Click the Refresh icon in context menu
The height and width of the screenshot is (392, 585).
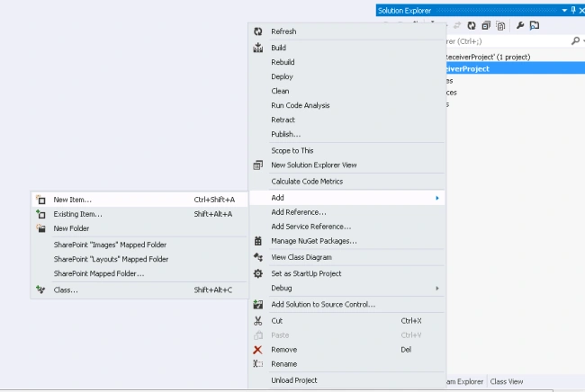click(x=257, y=31)
